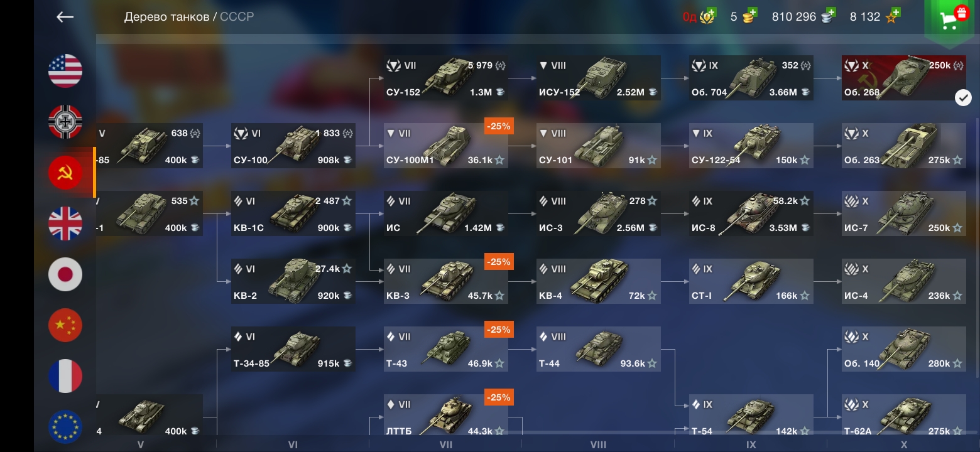Go back using the arrow icon
Image resolution: width=980 pixels, height=452 pixels.
point(65,17)
